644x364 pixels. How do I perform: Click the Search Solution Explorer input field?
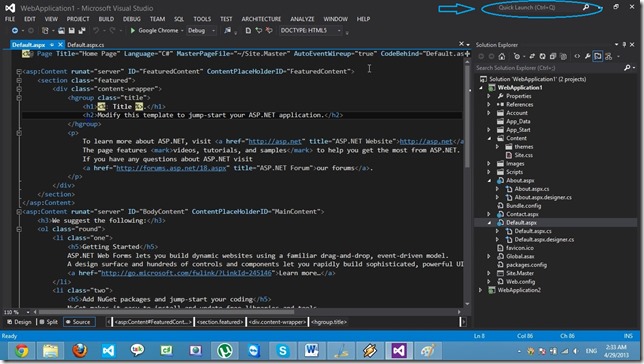point(549,68)
